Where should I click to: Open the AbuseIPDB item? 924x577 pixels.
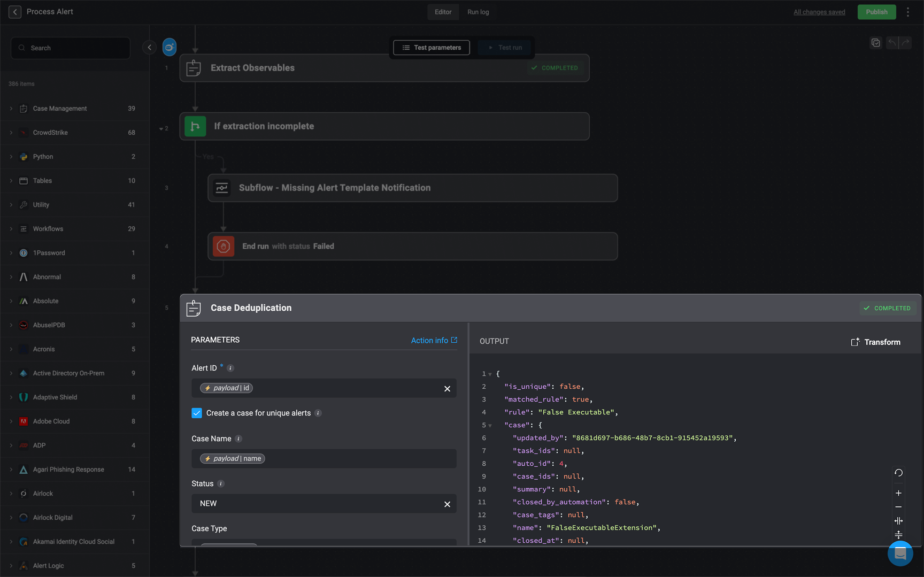(75, 325)
